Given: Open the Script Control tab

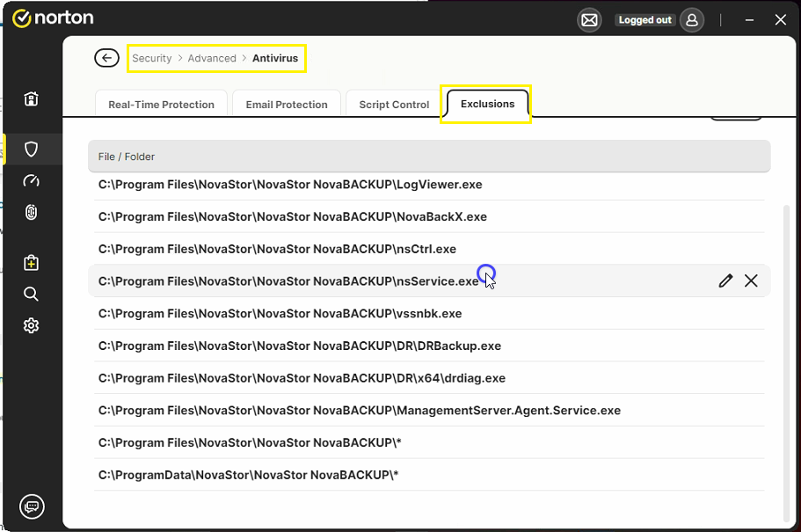Looking at the screenshot, I should (394, 104).
